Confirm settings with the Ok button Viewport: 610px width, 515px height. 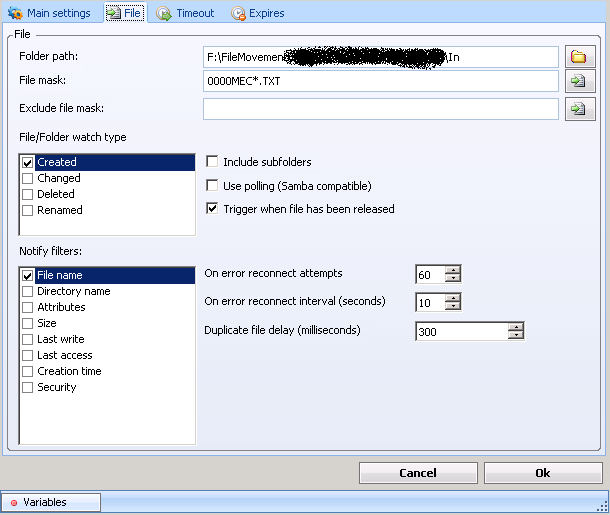pyautogui.click(x=542, y=473)
